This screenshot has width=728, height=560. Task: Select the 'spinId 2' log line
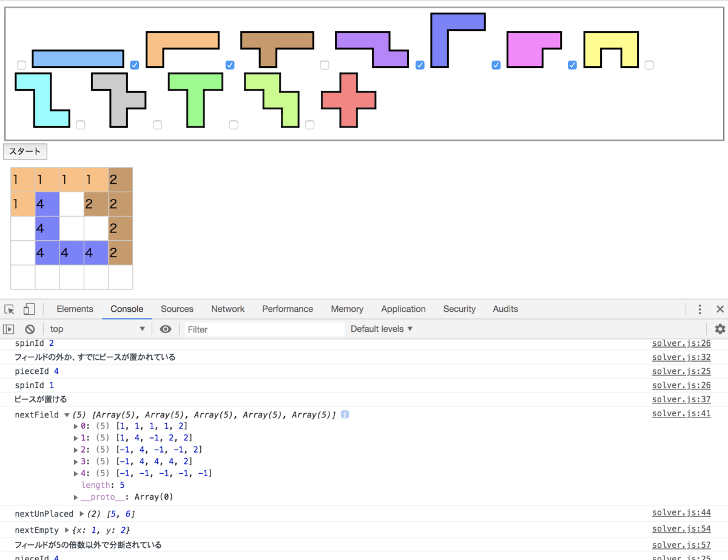(x=34, y=343)
